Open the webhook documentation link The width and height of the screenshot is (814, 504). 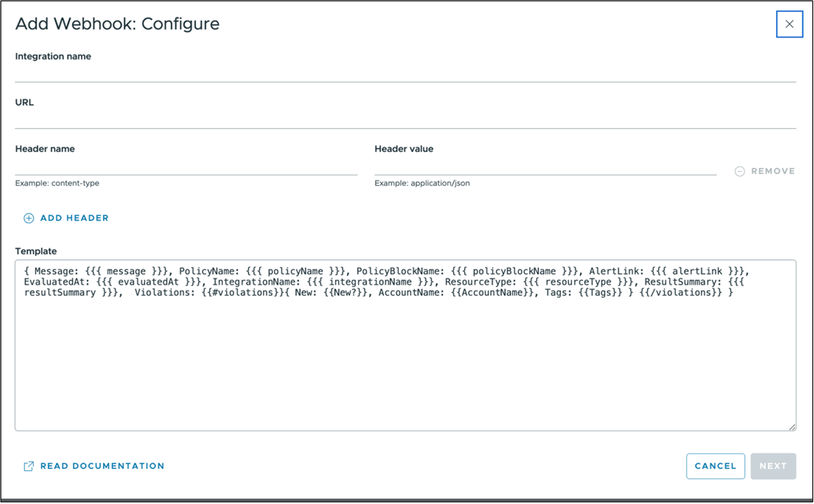[102, 466]
